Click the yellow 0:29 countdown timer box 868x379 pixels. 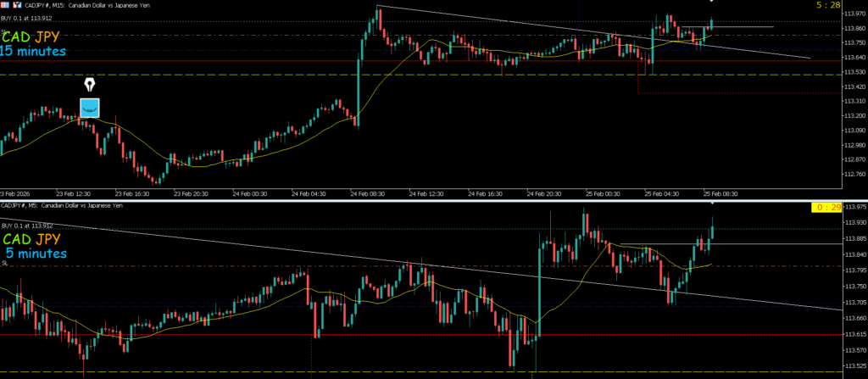pyautogui.click(x=826, y=208)
